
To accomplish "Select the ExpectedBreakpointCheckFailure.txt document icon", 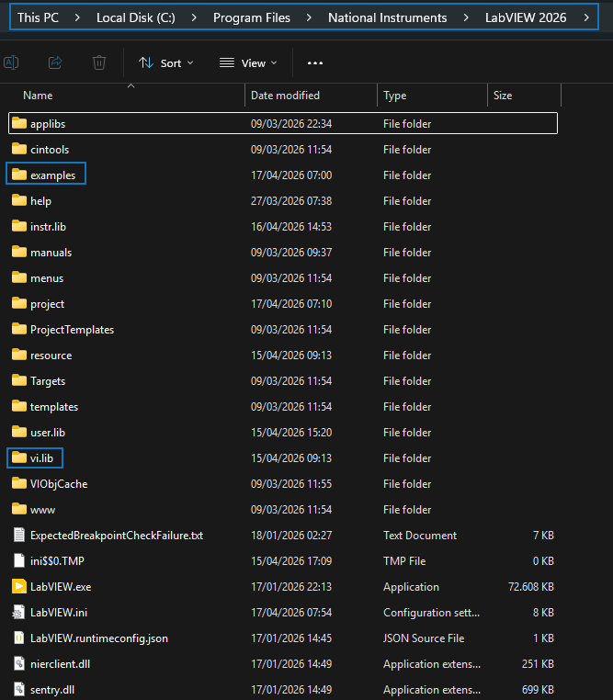I will pyautogui.click(x=19, y=535).
